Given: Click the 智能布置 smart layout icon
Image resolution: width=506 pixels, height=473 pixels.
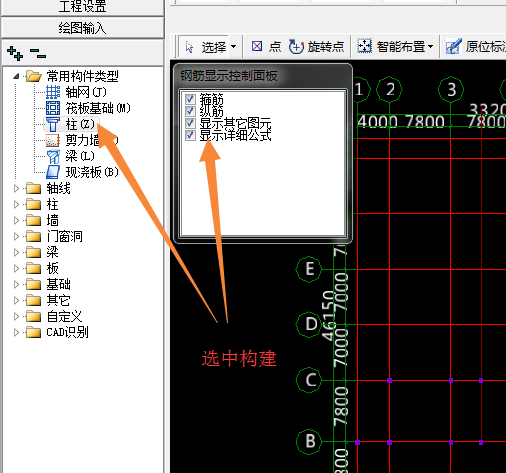Looking at the screenshot, I should click(x=364, y=46).
